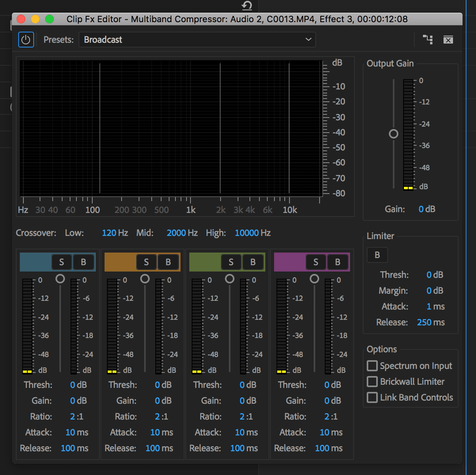Viewport: 476px width, 475px height.
Task: Enable Link Band Controls
Action: (x=372, y=397)
